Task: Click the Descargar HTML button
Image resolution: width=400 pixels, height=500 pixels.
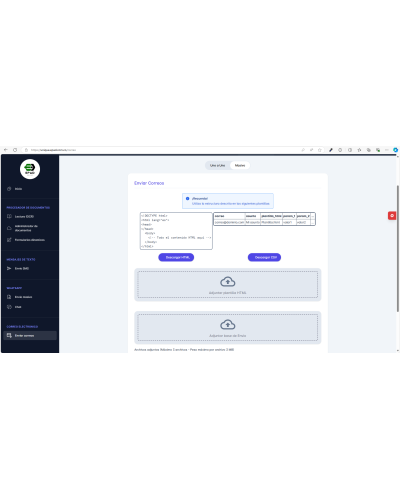Action: click(176, 257)
